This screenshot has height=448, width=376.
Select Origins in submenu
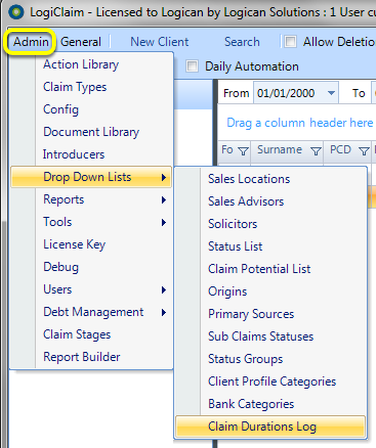[270, 292]
